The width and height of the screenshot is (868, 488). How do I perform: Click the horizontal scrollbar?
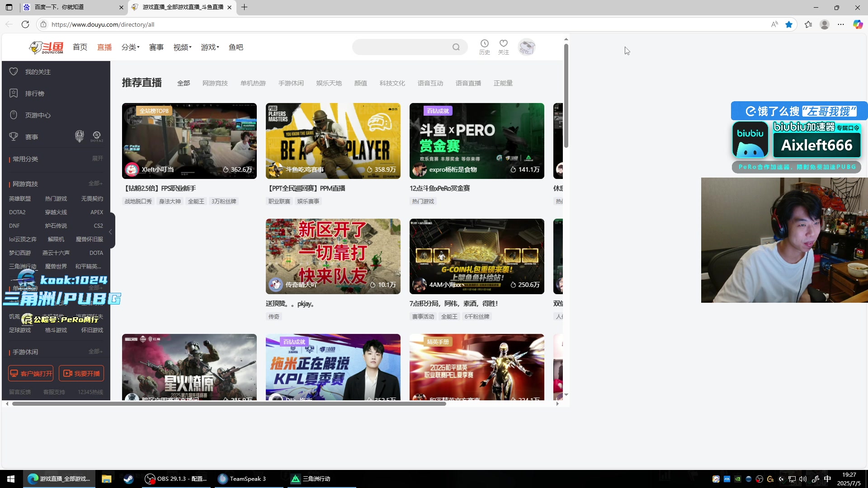pos(229,404)
